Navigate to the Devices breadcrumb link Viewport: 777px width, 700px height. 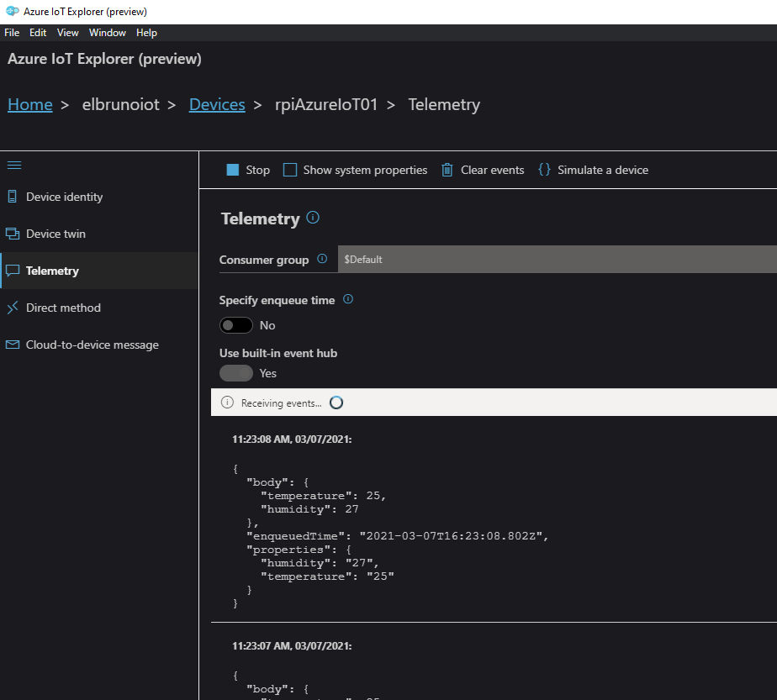(x=217, y=105)
